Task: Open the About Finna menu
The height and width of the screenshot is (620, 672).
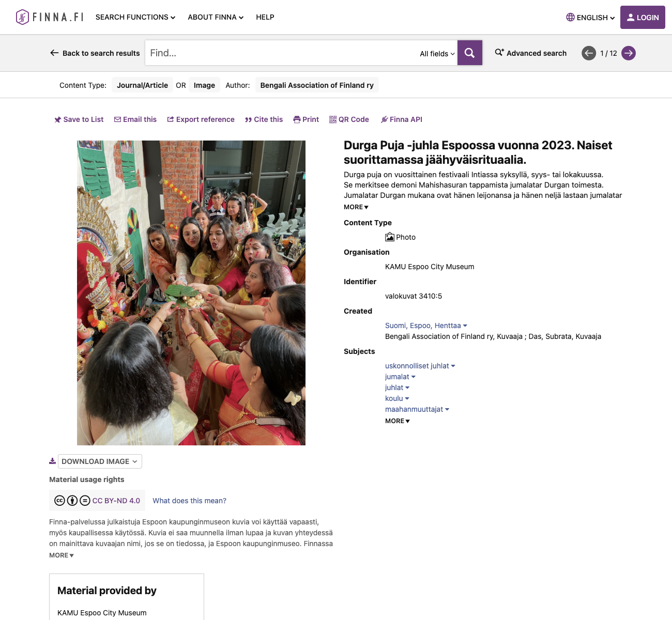Action: pos(216,17)
